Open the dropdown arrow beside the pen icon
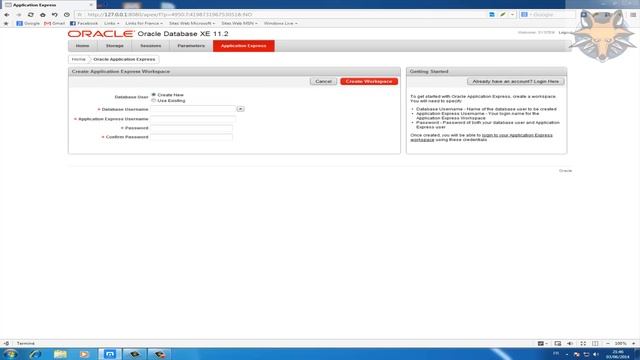The width and height of the screenshot is (640, 360). 512,15
